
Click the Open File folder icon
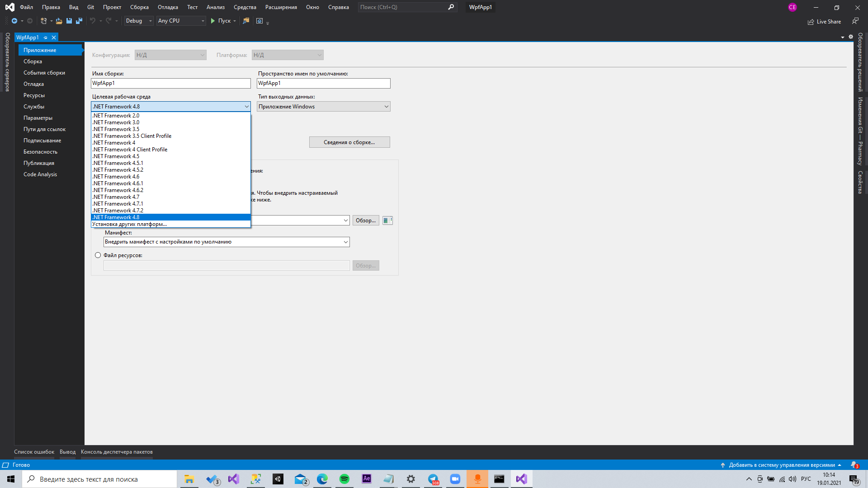[59, 21]
